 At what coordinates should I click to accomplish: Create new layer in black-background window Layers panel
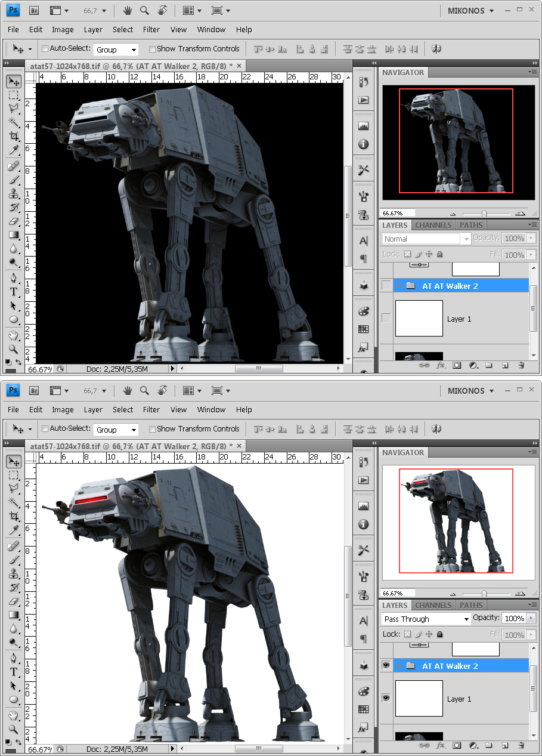pos(505,365)
